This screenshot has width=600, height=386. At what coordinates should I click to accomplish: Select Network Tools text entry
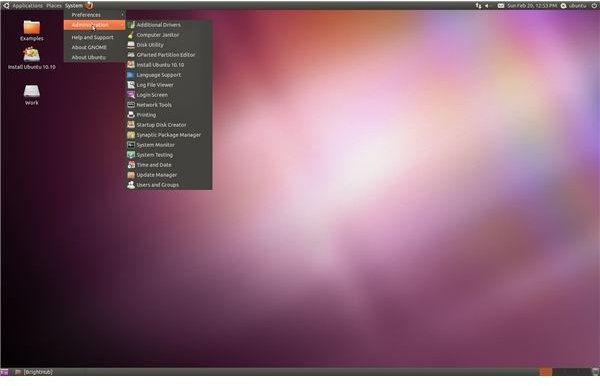[154, 105]
